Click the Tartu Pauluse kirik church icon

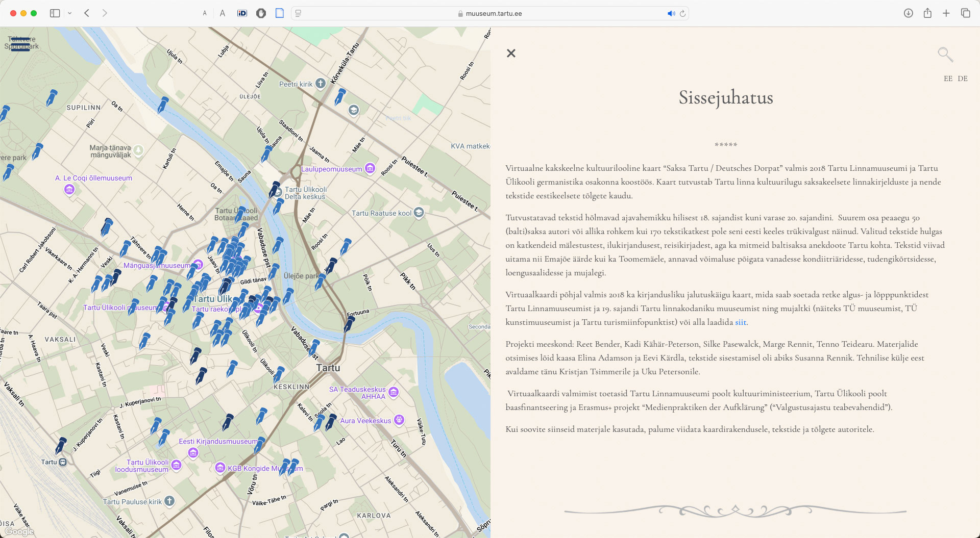coord(169,501)
